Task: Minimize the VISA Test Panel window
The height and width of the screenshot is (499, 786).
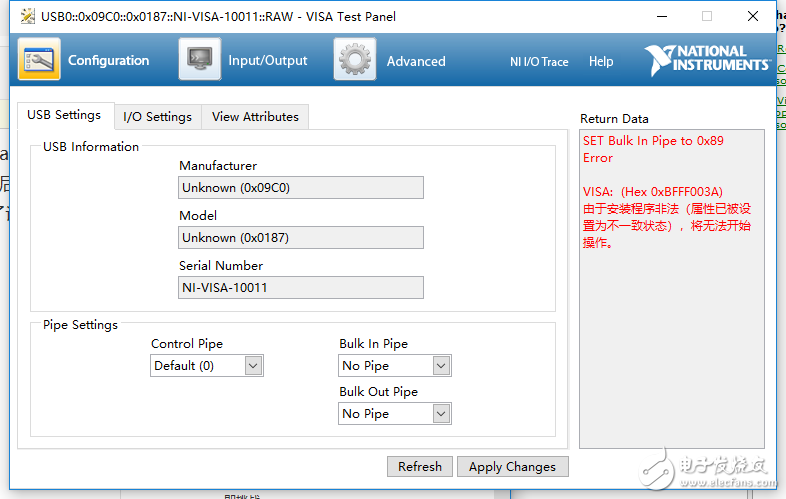Action: 662,17
